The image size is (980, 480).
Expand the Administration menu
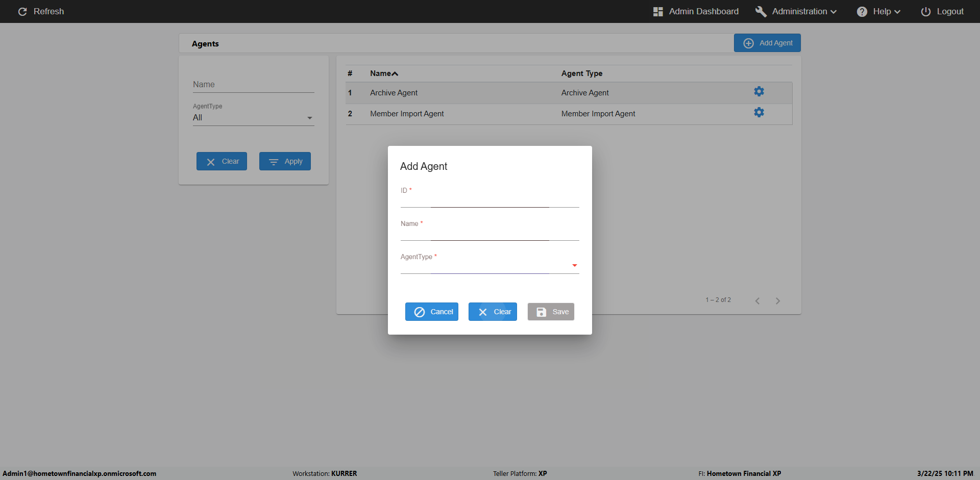(796, 11)
